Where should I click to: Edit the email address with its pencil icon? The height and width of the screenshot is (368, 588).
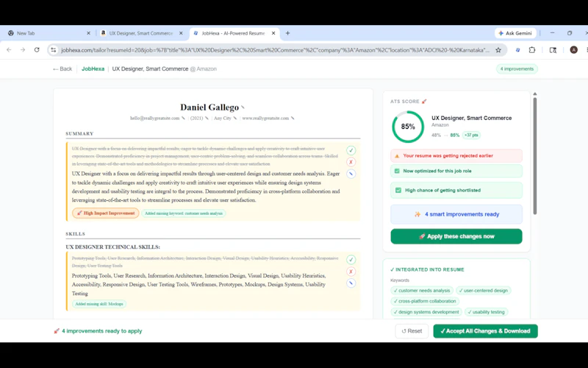coord(183,118)
